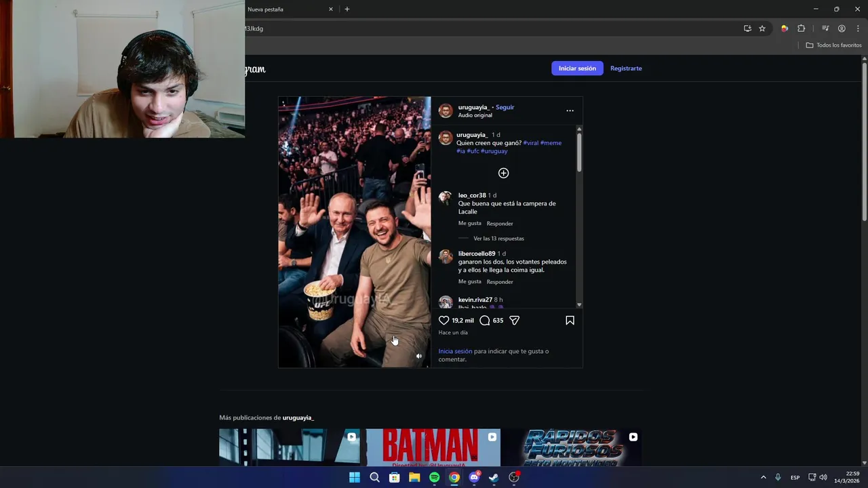
Task: Close the Nueva pestaña tab
Action: coord(331,9)
